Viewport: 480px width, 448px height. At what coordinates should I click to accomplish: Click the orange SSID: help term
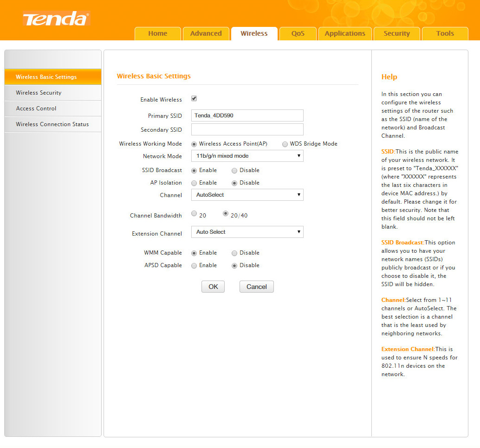[388, 152]
